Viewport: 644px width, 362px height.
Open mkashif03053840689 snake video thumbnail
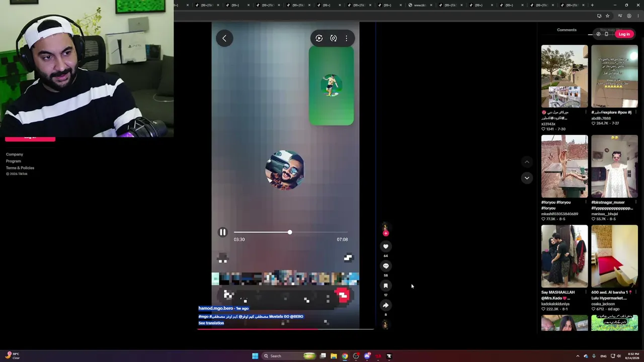(x=565, y=166)
